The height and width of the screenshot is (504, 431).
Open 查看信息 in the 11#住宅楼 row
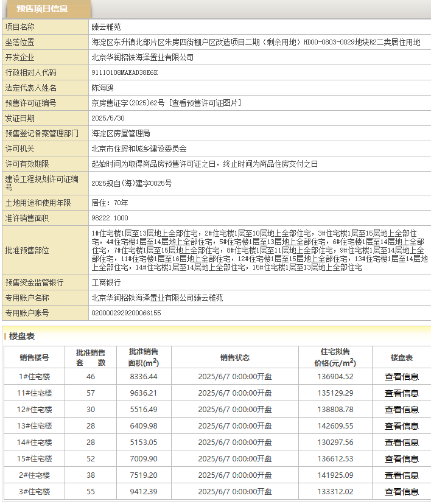coord(401,393)
